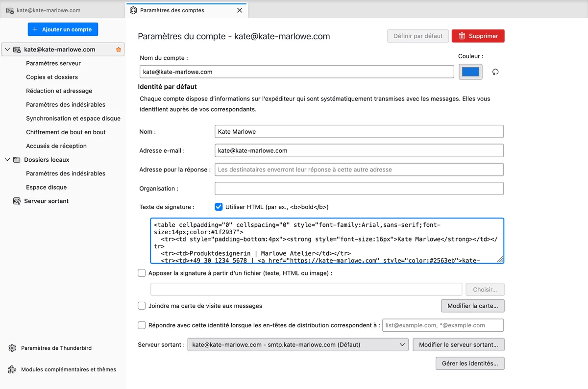Image resolution: width=588 pixels, height=389 pixels.
Task: Click the gear icon for Paramètres de Thunderbird
Action: tap(13, 348)
